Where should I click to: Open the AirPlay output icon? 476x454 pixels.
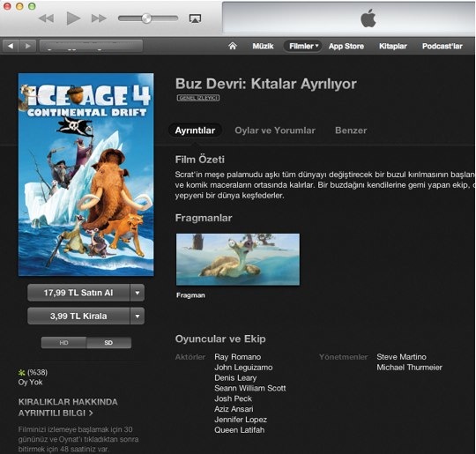(x=195, y=19)
